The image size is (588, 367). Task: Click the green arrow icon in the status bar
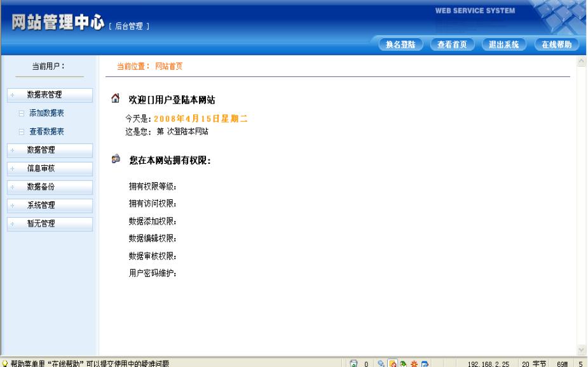coord(402,361)
